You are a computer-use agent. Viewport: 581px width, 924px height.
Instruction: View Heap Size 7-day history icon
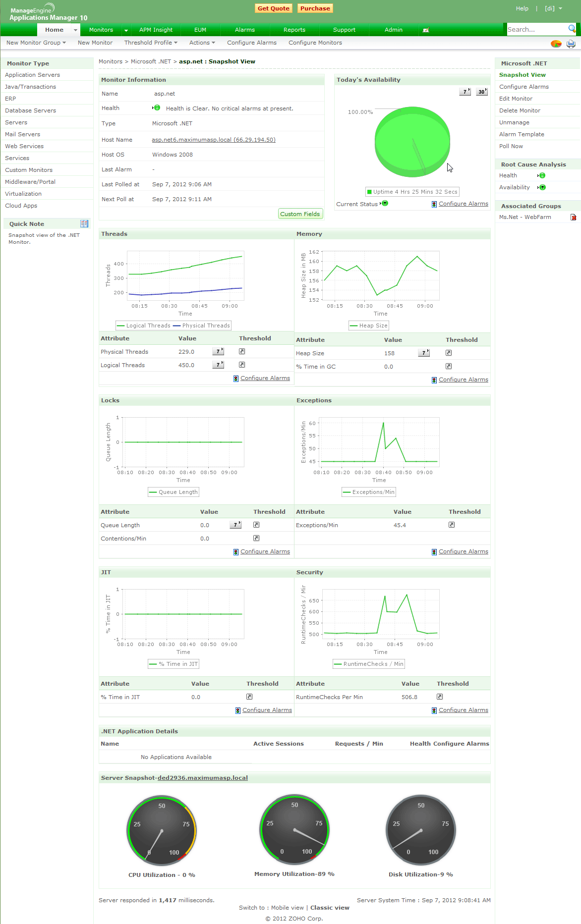click(x=424, y=353)
